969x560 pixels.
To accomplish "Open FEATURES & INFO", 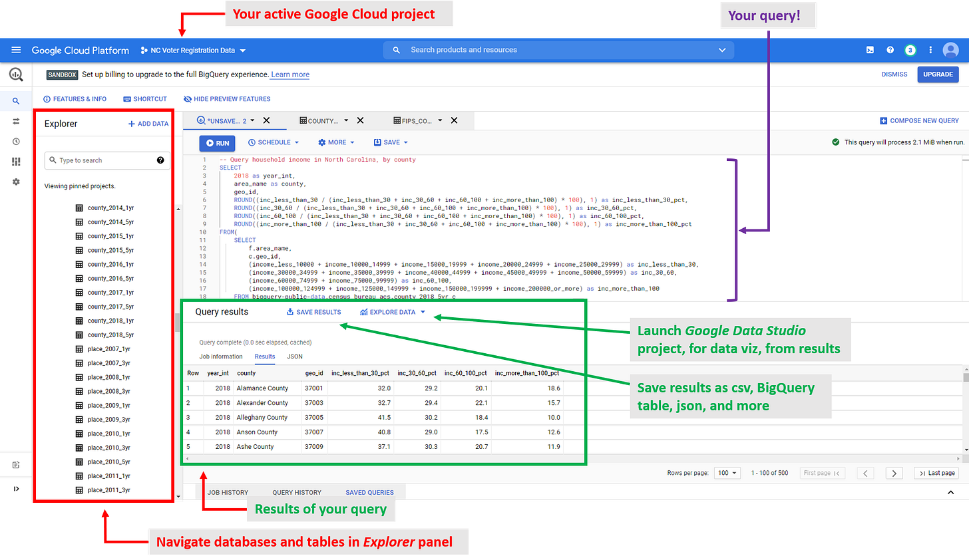I will 75,99.
